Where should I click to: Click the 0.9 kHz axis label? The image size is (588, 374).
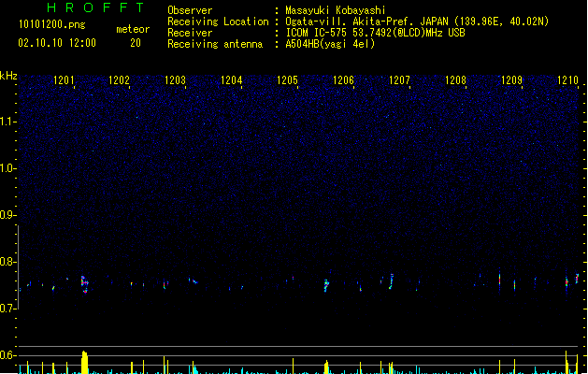coord(7,215)
